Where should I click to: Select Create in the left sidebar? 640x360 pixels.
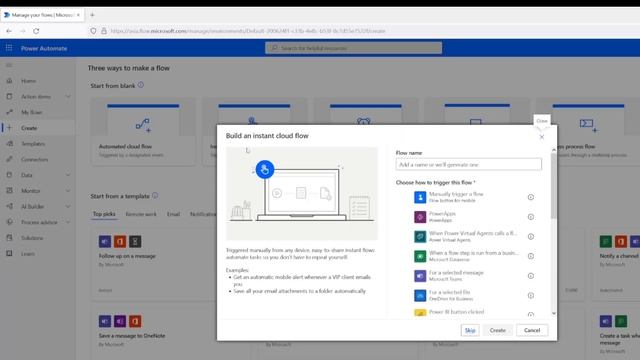pos(29,128)
